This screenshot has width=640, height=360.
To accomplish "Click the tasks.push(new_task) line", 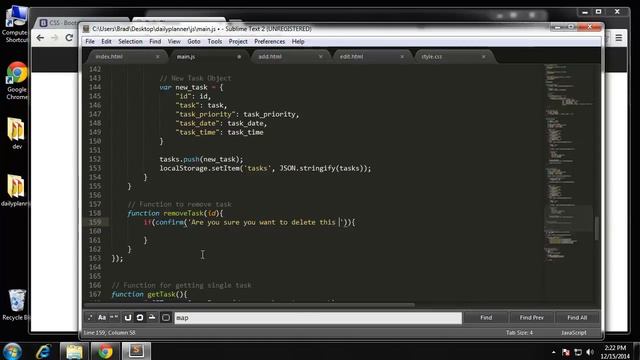I will point(201,159).
